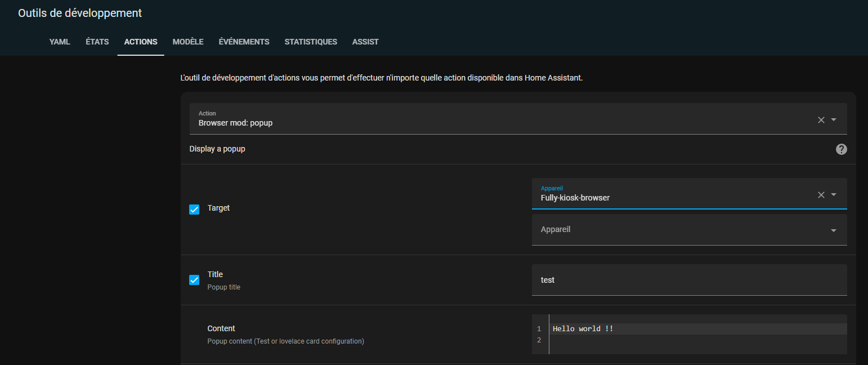
Task: Select the ACTIONS tab
Action: (x=141, y=42)
